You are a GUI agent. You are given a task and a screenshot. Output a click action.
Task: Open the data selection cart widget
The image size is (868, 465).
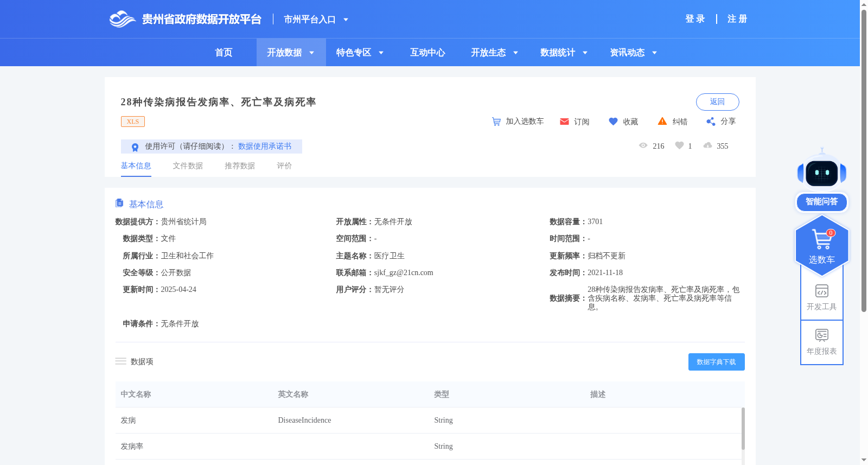(822, 246)
